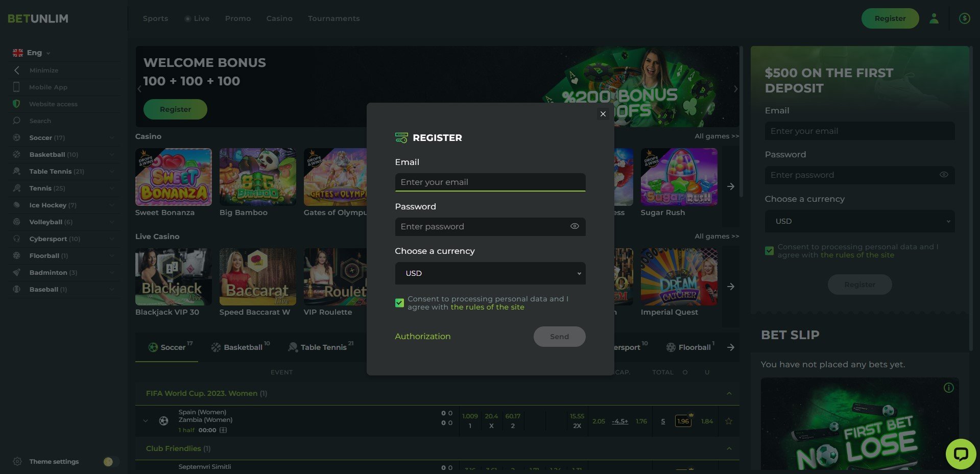Click the Website access shield icon
This screenshot has height=474, width=980.
[x=16, y=104]
